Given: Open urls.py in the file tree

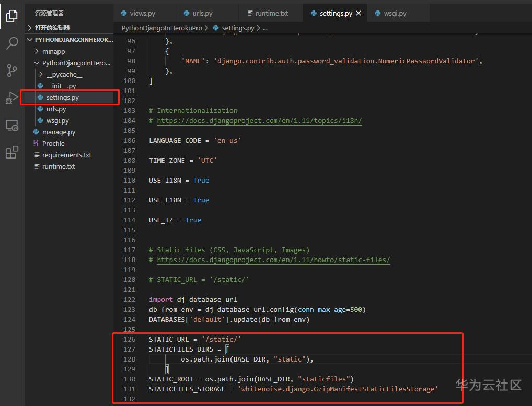Looking at the screenshot, I should click(69, 109).
